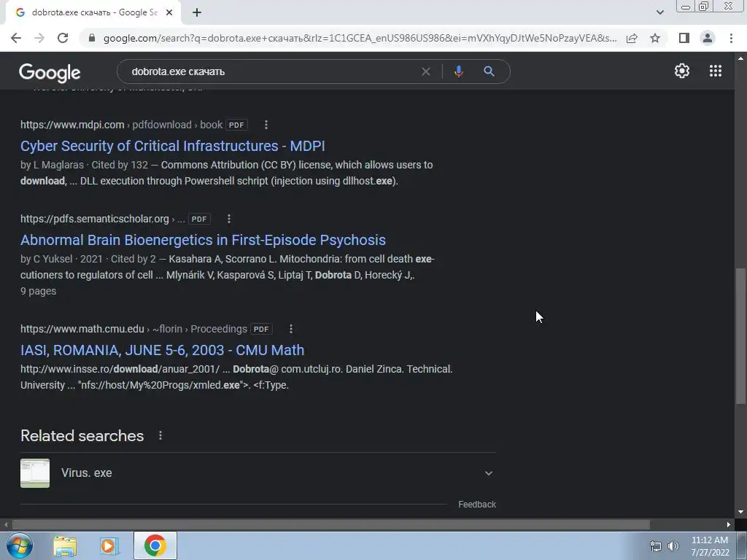This screenshot has height=560, width=747.
Task: Click horizontal scroll right arrow
Action: pyautogui.click(x=729, y=524)
